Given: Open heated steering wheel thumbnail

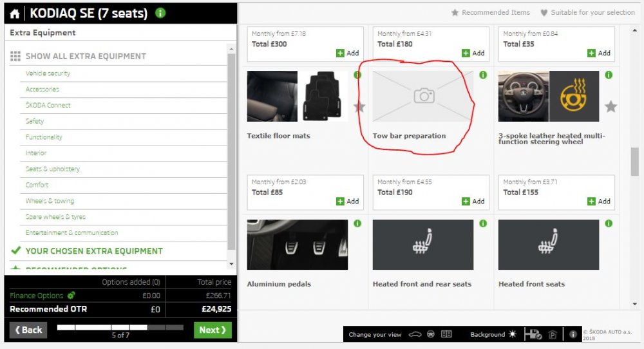Looking at the screenshot, I should click(x=549, y=96).
